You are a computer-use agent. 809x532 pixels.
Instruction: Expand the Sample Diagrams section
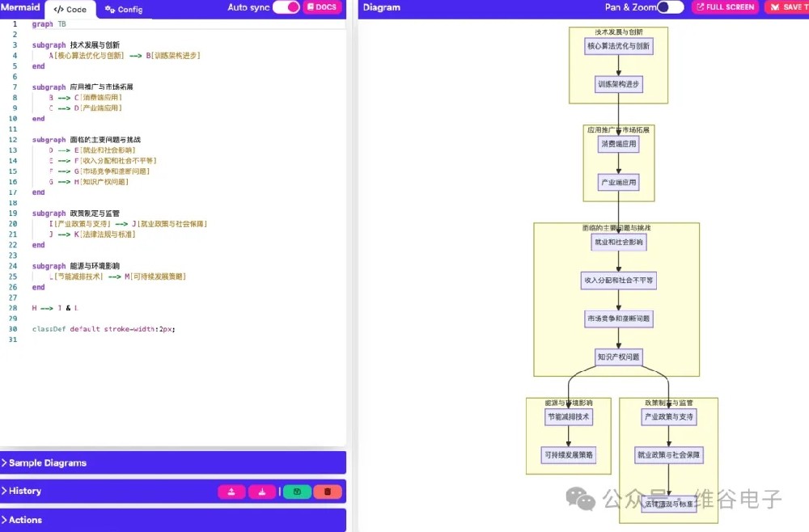pyautogui.click(x=47, y=463)
